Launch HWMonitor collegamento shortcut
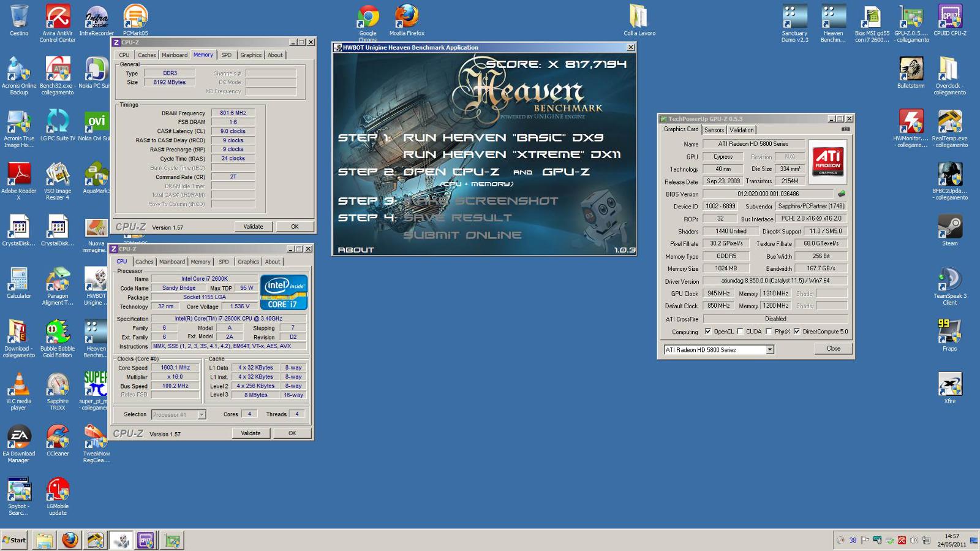This screenshot has width=980, height=551. pyautogui.click(x=911, y=129)
